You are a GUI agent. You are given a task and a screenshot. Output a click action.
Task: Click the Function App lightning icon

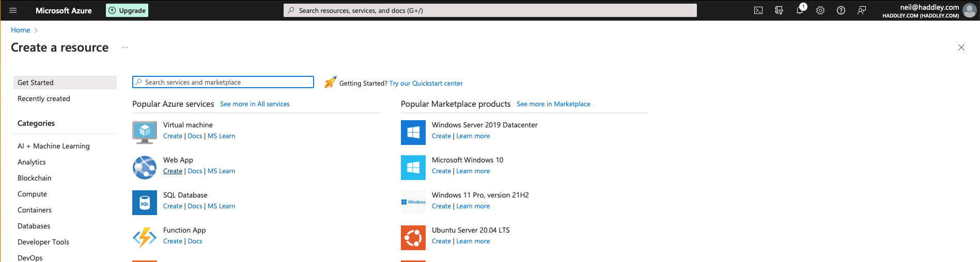[145, 238]
